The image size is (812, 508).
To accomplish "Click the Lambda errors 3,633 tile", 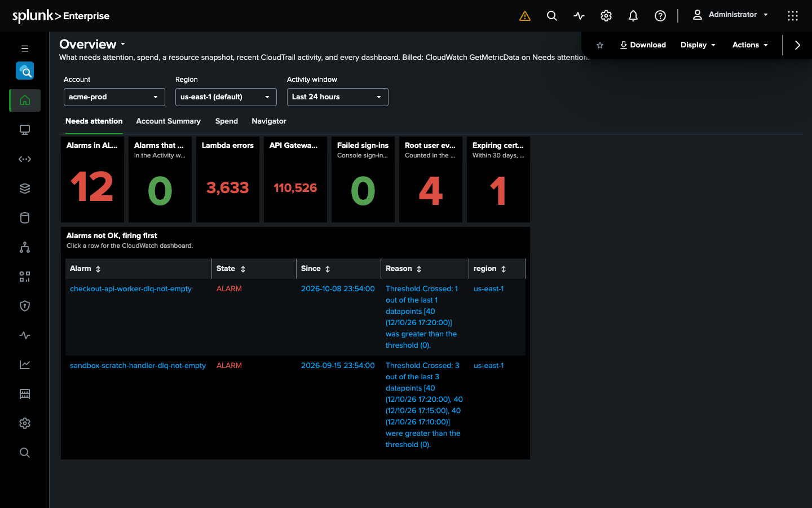I will coord(228,179).
